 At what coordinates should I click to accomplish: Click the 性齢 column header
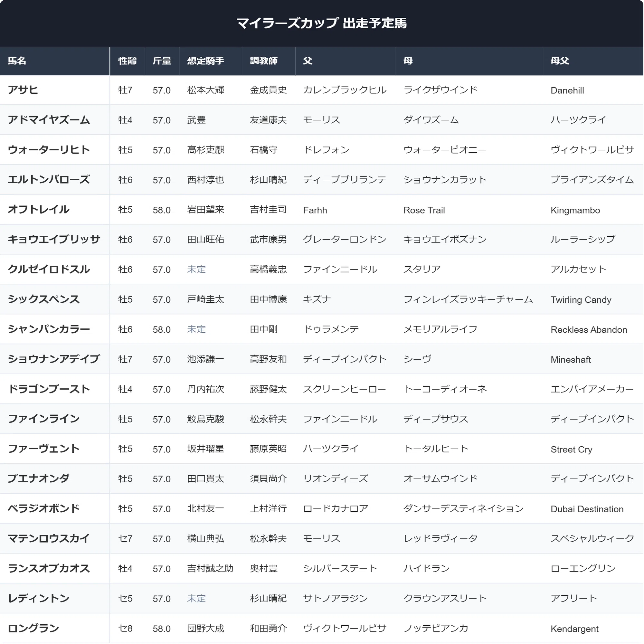tap(127, 61)
